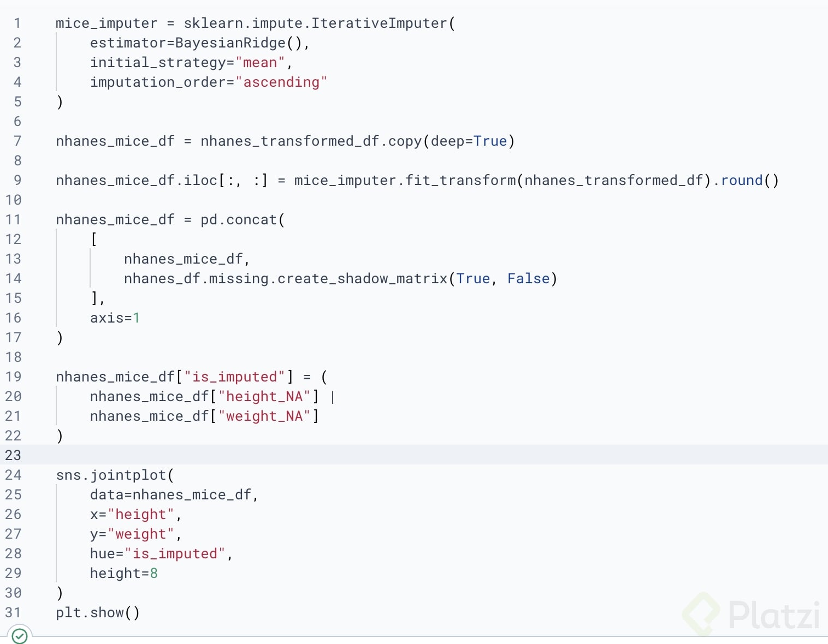Click the "is_imputed" string on line 19
The width and height of the screenshot is (828, 644).
coord(234,377)
